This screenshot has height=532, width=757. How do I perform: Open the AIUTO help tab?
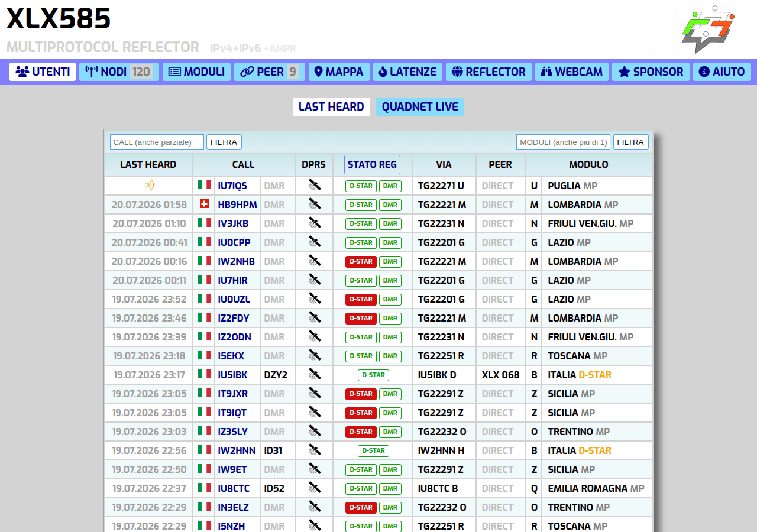[722, 72]
